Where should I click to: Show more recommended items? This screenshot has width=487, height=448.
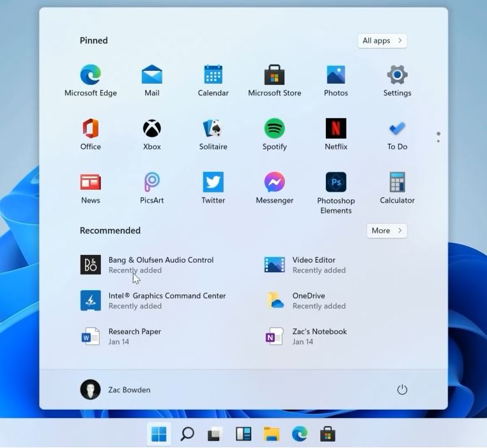click(387, 231)
